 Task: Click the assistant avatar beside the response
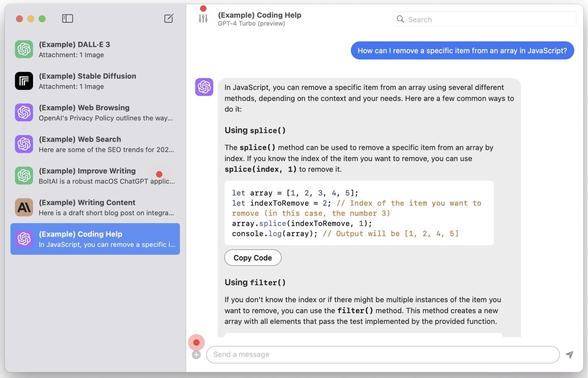coord(204,87)
